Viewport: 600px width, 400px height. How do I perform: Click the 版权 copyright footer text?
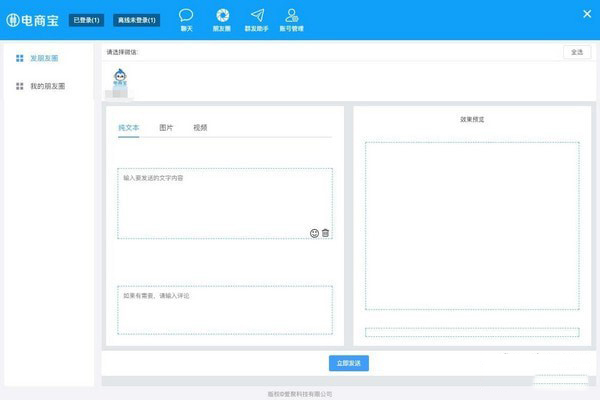300,394
